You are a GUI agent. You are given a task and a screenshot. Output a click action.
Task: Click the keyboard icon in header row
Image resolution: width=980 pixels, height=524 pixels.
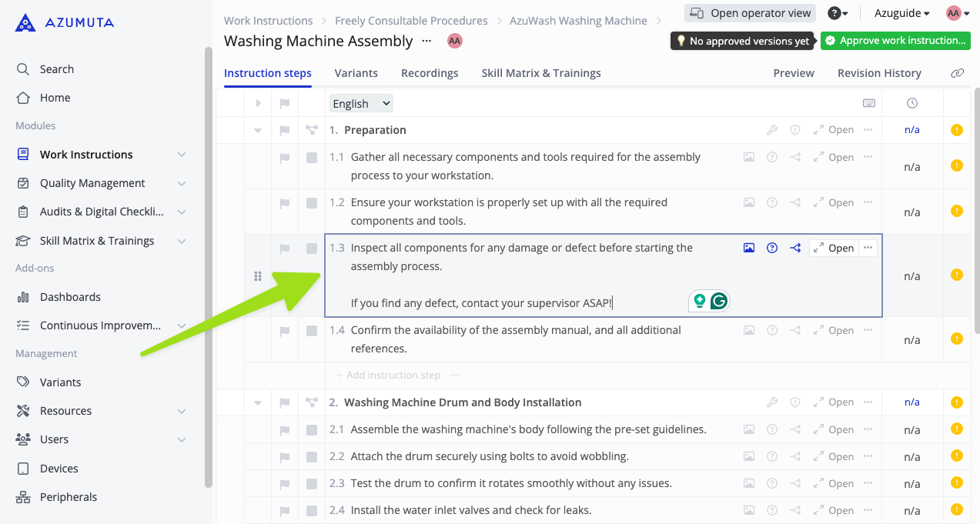[x=868, y=103]
